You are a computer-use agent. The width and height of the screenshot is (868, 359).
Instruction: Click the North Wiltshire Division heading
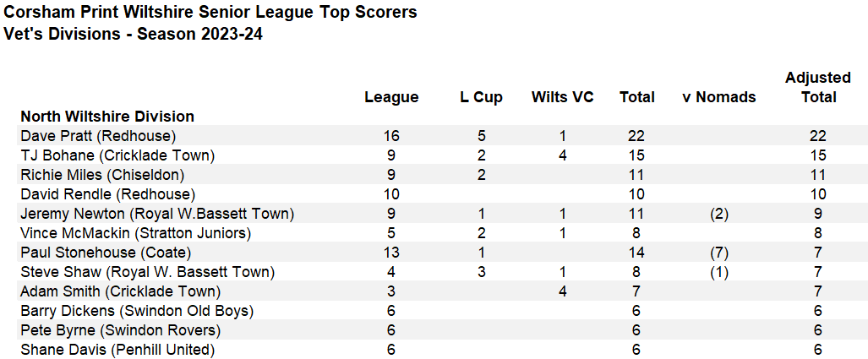pyautogui.click(x=107, y=117)
